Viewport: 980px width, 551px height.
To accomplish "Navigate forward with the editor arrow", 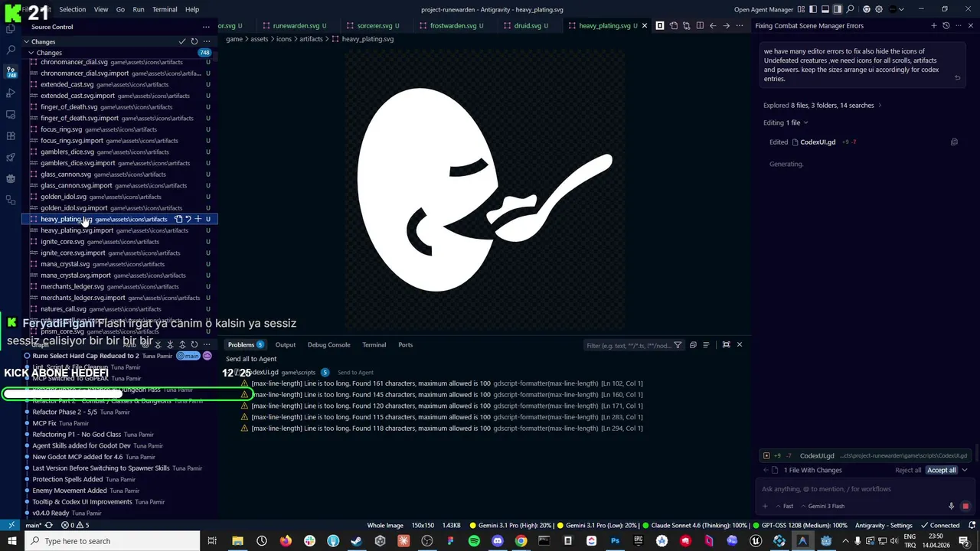I will (x=726, y=25).
